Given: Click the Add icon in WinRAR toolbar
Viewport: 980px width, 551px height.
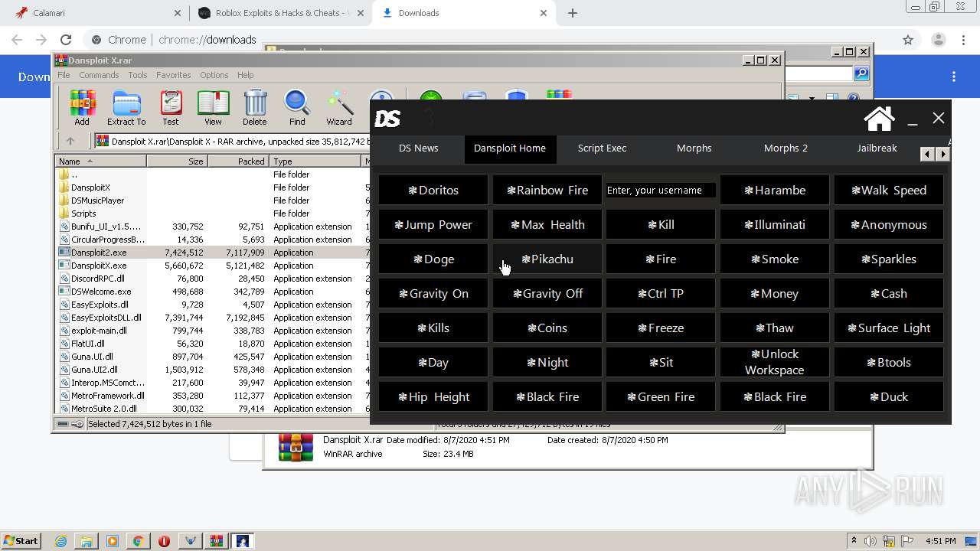Looking at the screenshot, I should coord(82,107).
